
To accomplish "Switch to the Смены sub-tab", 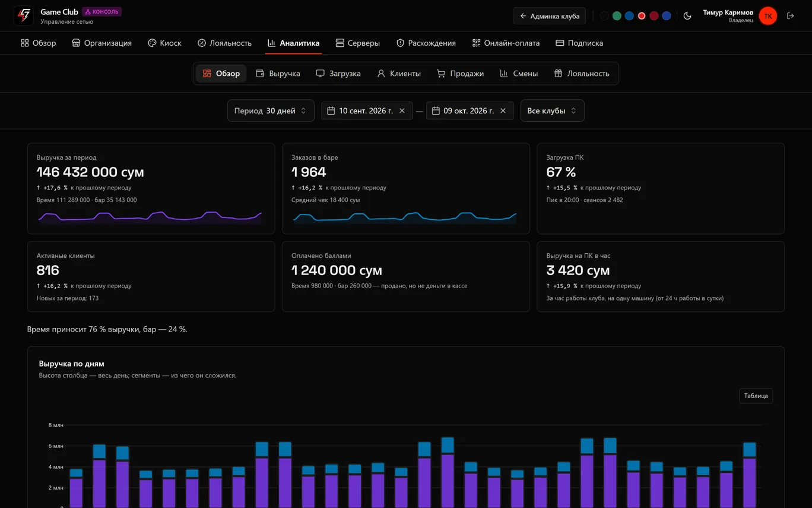I will [519, 74].
